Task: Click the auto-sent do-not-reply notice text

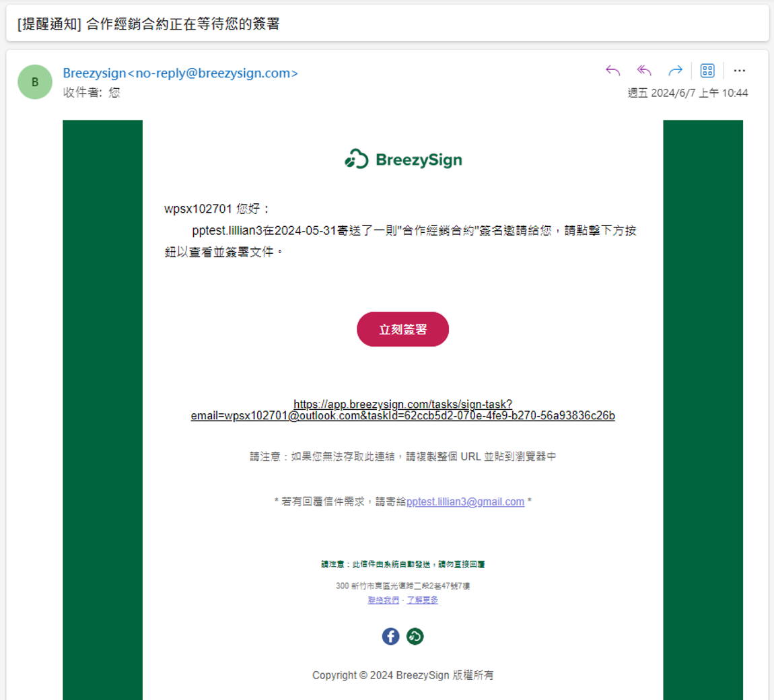Action: [x=402, y=564]
